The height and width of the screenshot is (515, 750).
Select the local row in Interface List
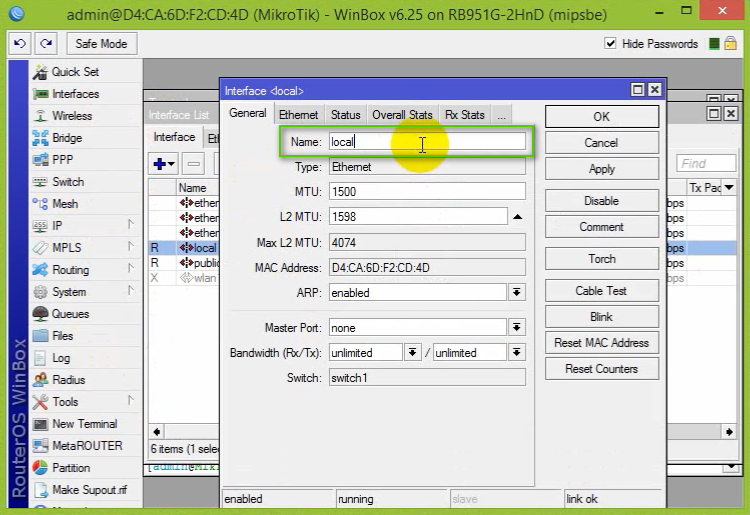[184, 248]
